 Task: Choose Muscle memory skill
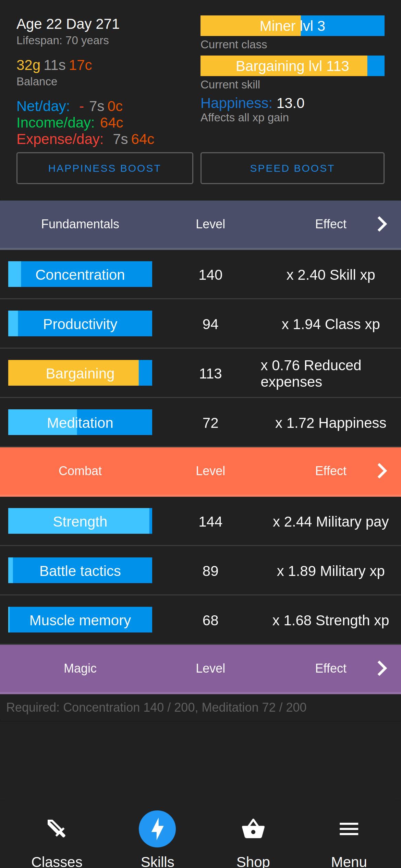point(80,620)
